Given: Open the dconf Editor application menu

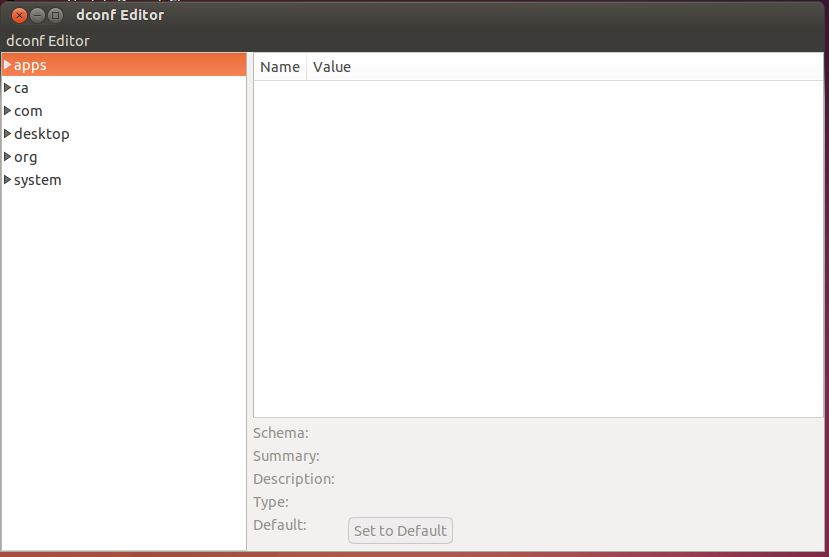Looking at the screenshot, I should pyautogui.click(x=48, y=41).
